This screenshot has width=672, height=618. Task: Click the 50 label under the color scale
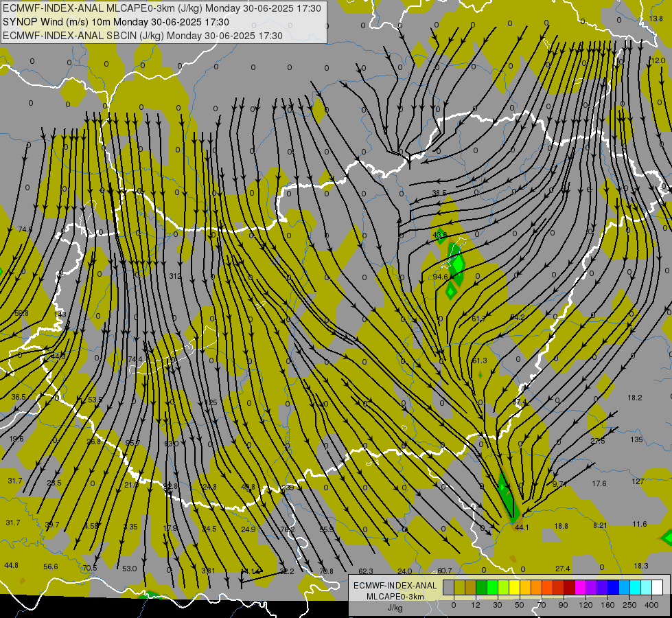tap(520, 605)
